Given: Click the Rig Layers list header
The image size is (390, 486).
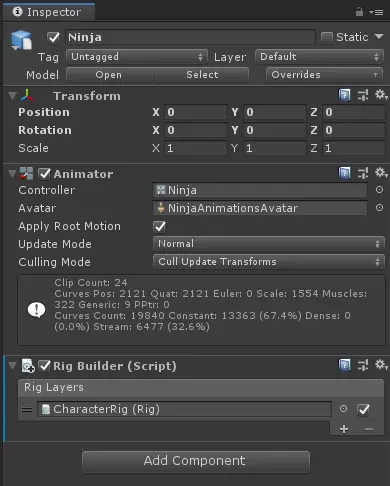Looking at the screenshot, I should coord(201,387).
